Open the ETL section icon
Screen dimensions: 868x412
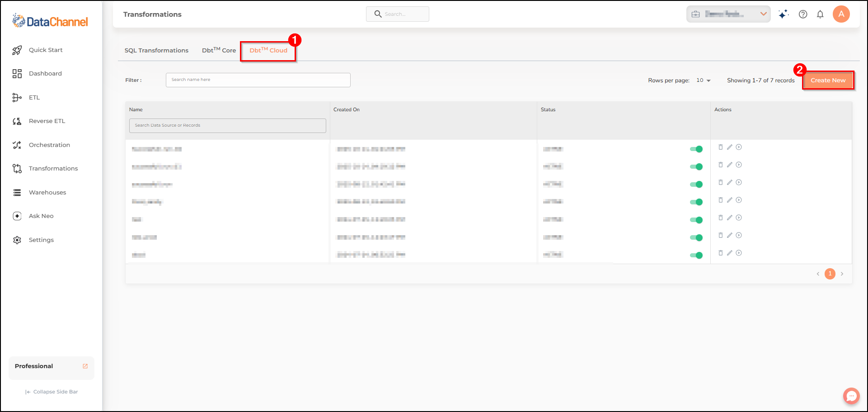(x=17, y=98)
